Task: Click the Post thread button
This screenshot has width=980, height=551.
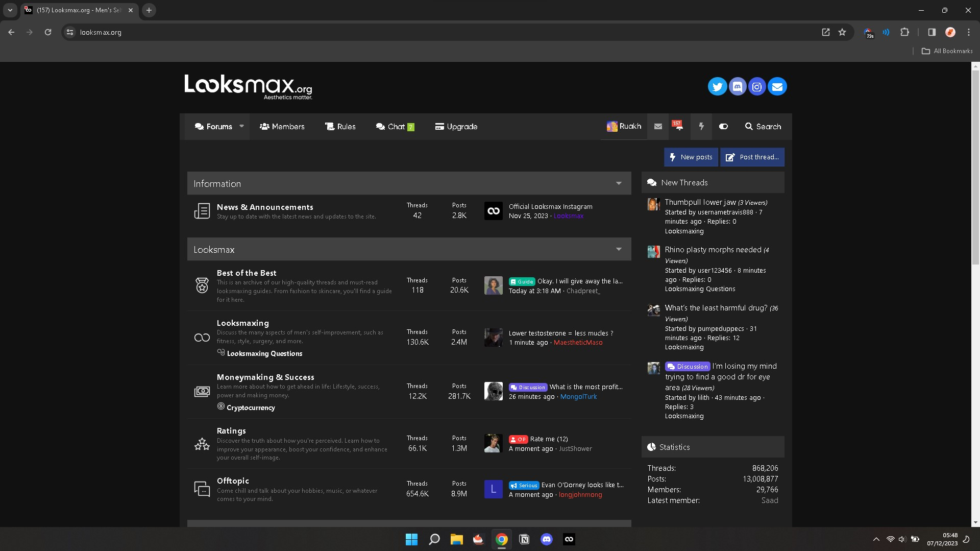Action: [x=752, y=157]
